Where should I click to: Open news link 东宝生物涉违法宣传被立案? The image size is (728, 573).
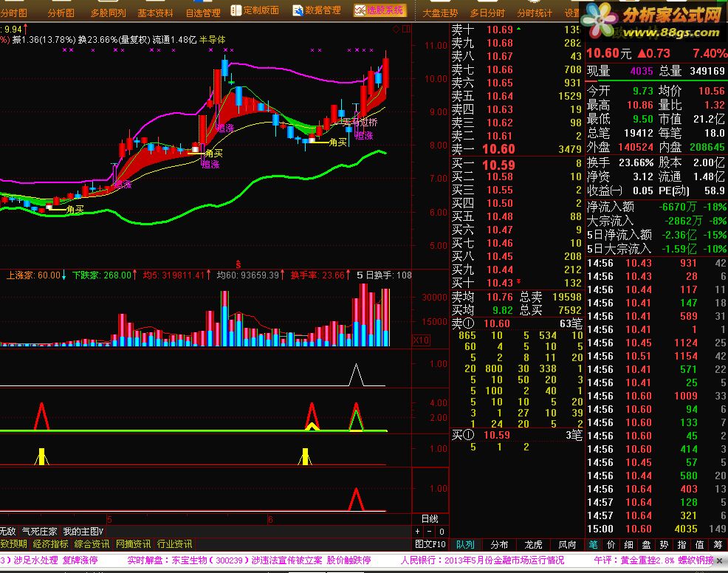(x=249, y=560)
